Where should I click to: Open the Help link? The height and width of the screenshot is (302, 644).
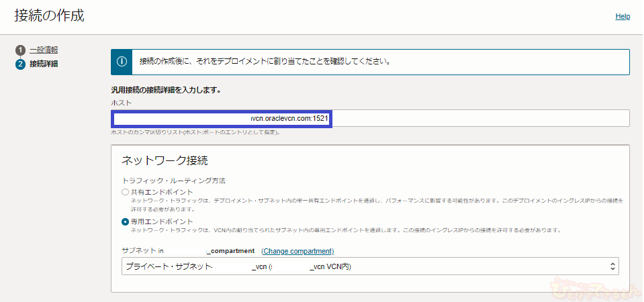(x=623, y=16)
